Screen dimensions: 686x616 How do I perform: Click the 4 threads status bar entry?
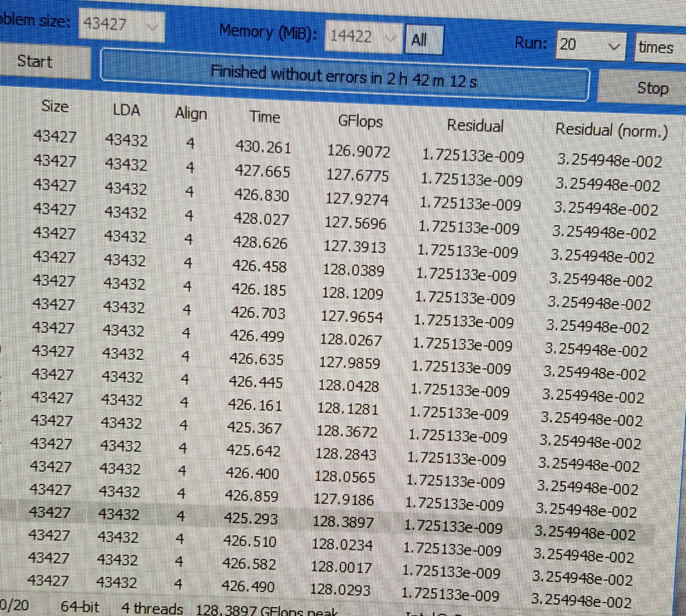tap(152, 609)
